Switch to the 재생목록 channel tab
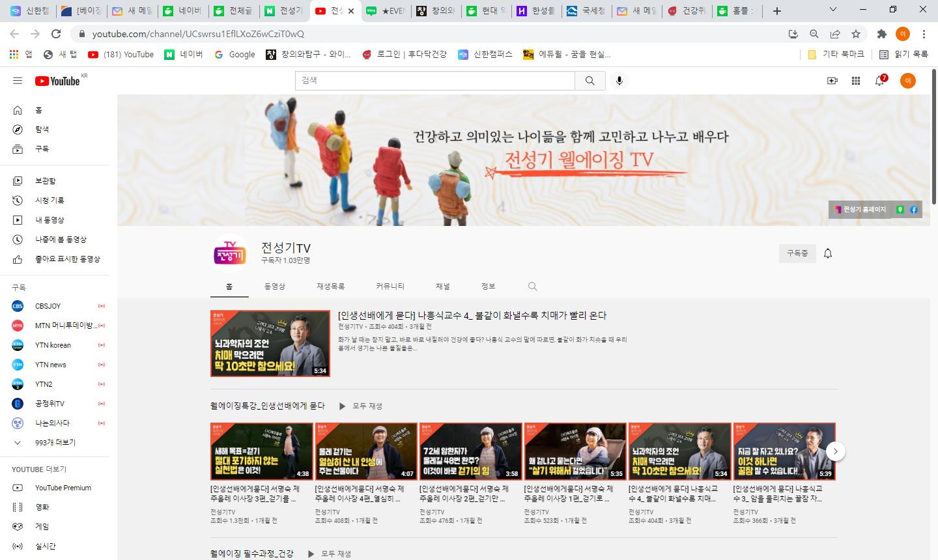Viewport: 938px width, 560px height. pyautogui.click(x=331, y=287)
